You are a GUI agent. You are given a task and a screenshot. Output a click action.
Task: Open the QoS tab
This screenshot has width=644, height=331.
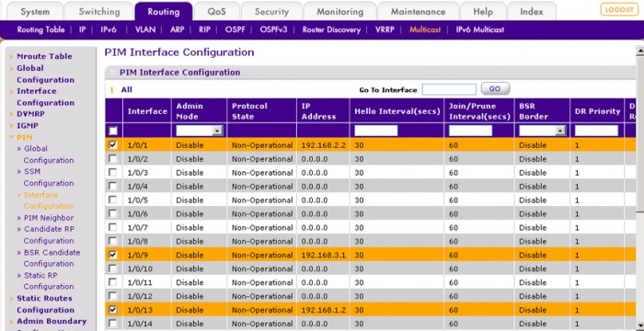click(x=216, y=12)
